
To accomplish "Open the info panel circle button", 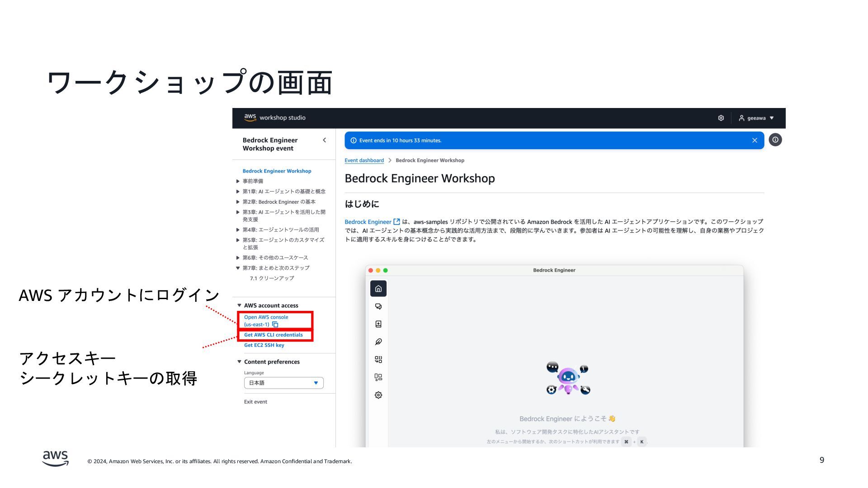I will pos(775,140).
